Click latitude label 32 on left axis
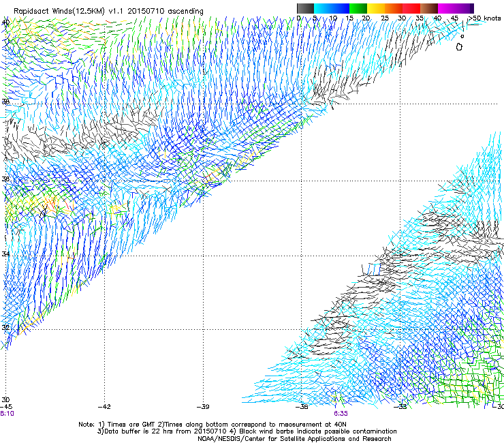The image size is (504, 443). tap(5, 327)
